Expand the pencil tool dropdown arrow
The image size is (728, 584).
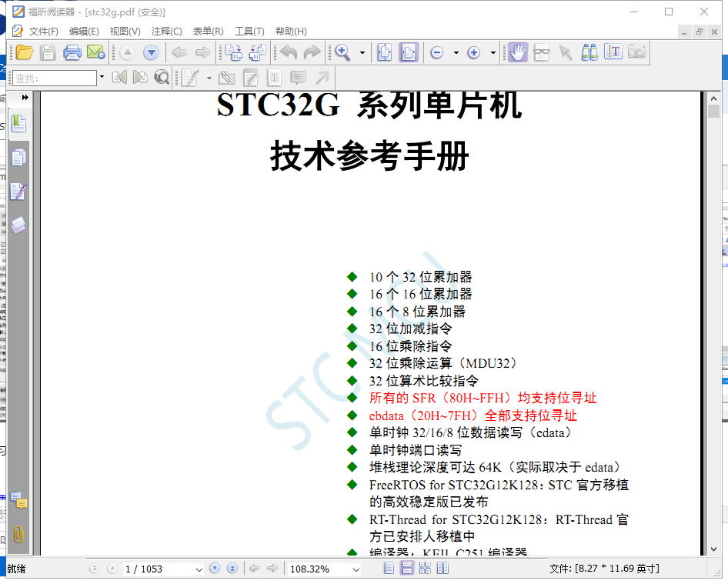[x=209, y=78]
